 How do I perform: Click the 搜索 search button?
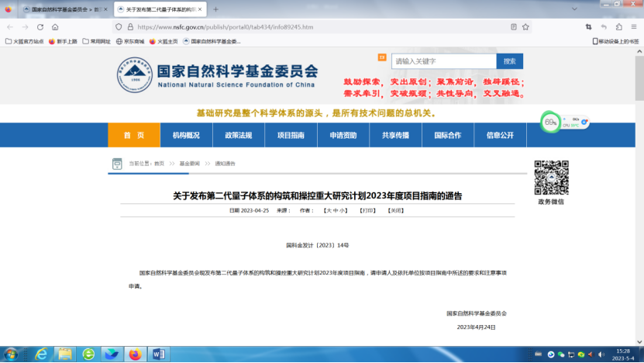[x=509, y=61]
